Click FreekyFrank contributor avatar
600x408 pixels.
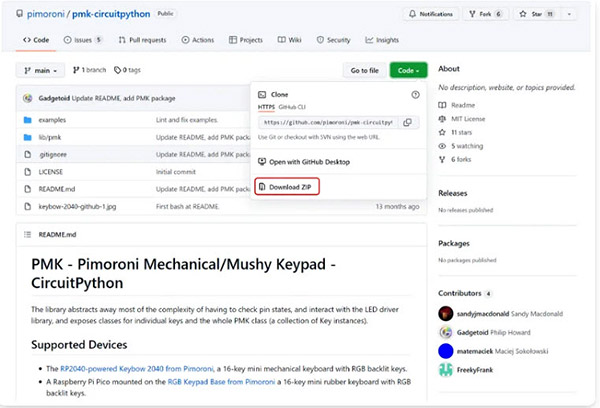(x=446, y=372)
